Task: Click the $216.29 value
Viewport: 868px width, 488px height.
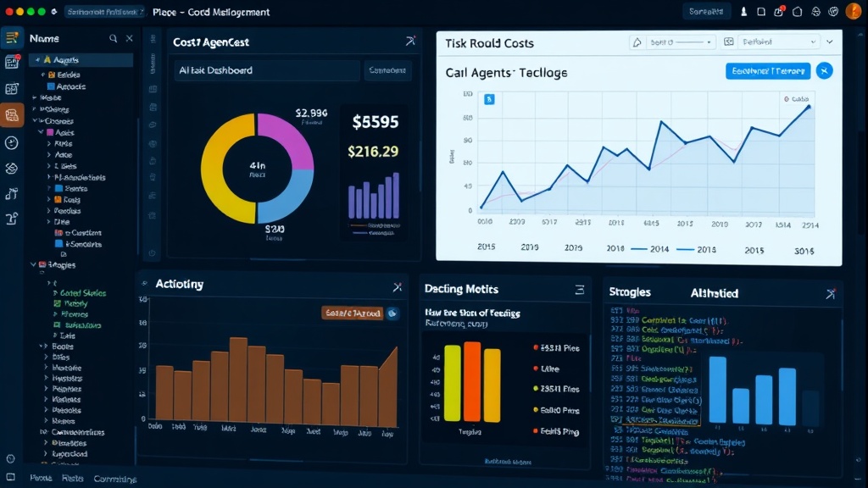Action: click(373, 152)
